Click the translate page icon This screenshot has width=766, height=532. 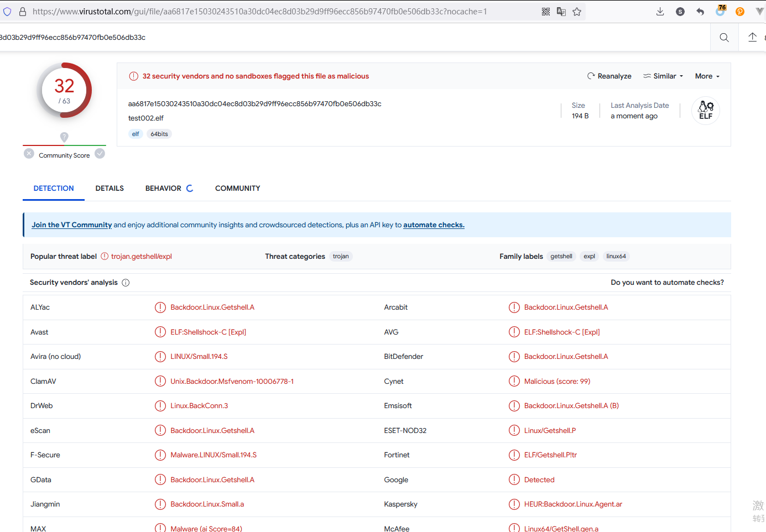click(x=561, y=12)
